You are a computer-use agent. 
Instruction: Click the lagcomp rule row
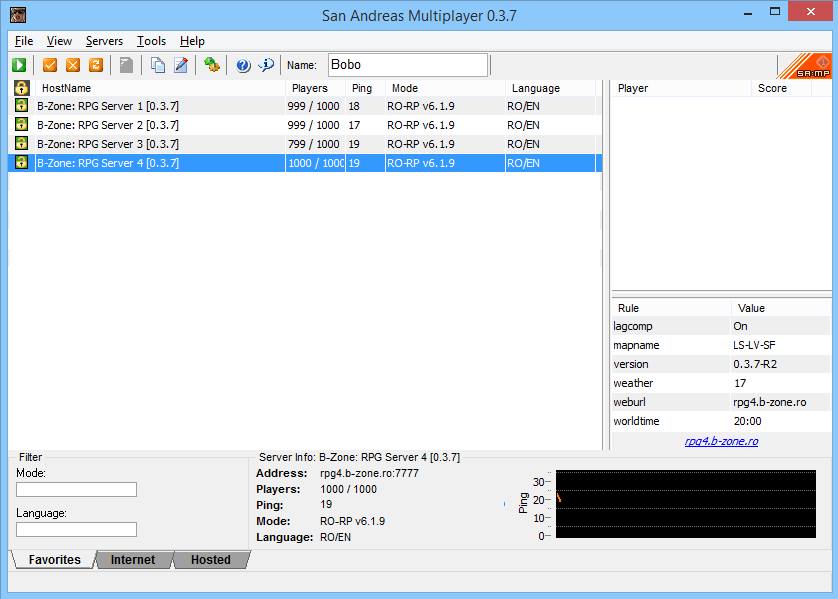(721, 326)
